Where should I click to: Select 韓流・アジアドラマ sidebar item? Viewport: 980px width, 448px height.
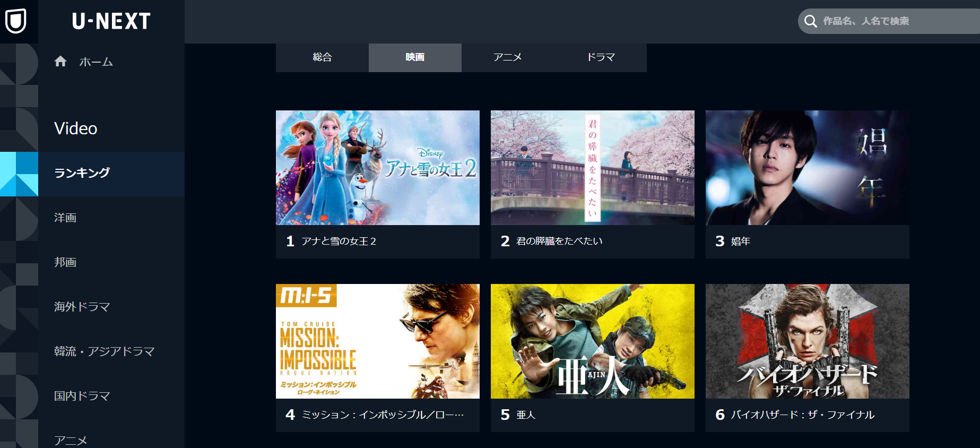111,351
